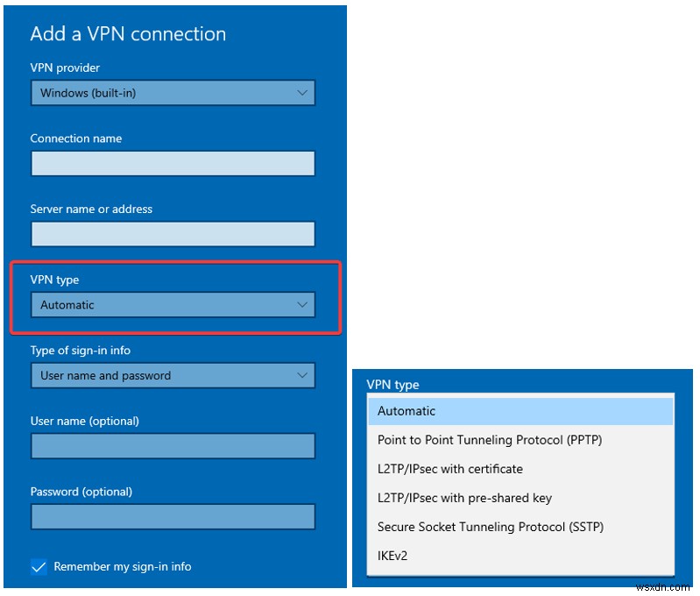Select Secure Socket Tunneling Protocol (SSTP)

tap(520, 527)
